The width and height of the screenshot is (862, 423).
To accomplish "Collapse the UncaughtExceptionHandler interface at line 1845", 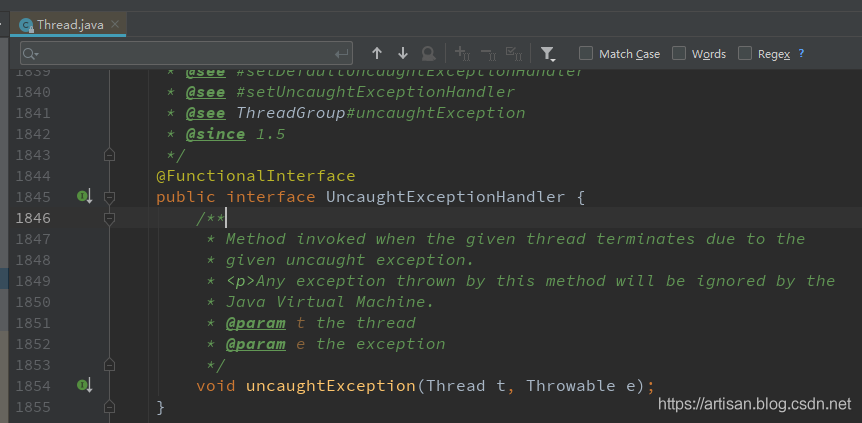I will click(x=110, y=197).
